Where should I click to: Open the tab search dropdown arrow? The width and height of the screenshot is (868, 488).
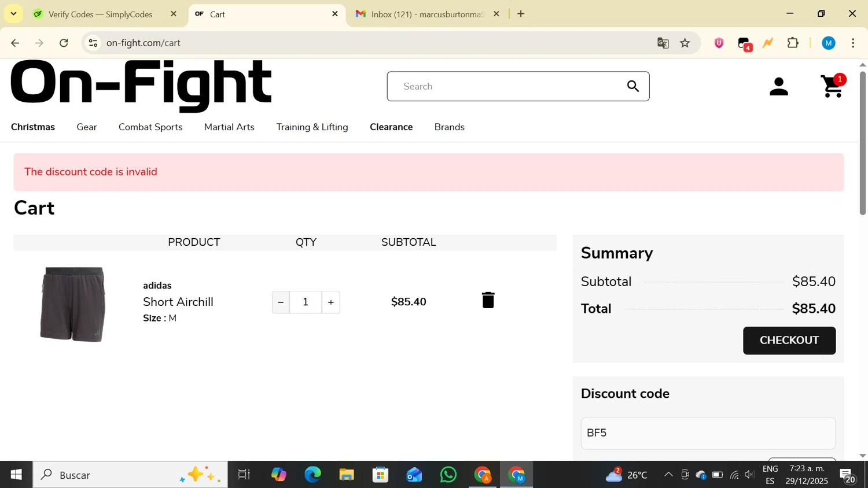[13, 13]
